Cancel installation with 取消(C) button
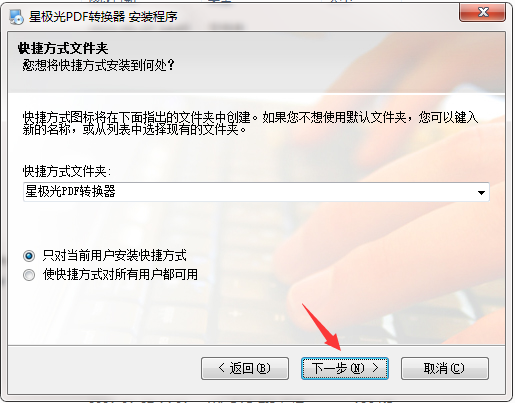Image resolution: width=515 pixels, height=403 pixels. pos(445,368)
